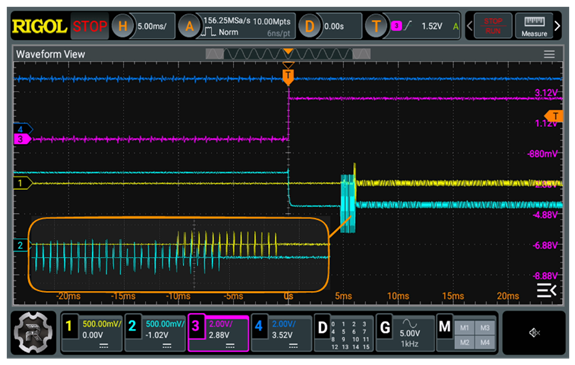Select the orange trigger position marker T
Viewport: 575px width, 365px height.
click(x=288, y=76)
